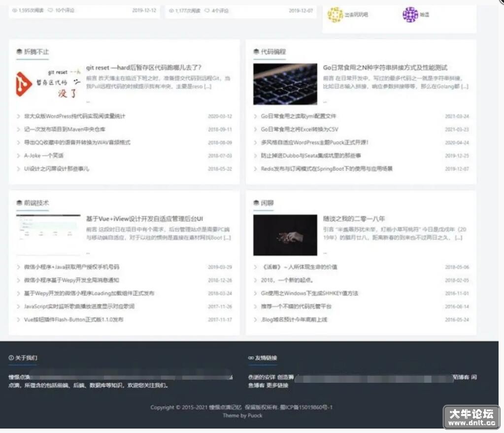Click the chevron before '推荐一个不错的代码托管平台'
This screenshot has width=504, height=433.
tap(255, 306)
